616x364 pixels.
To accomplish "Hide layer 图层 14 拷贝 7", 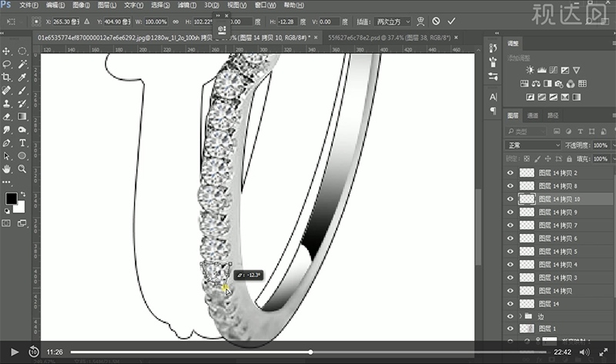I will [x=511, y=225].
